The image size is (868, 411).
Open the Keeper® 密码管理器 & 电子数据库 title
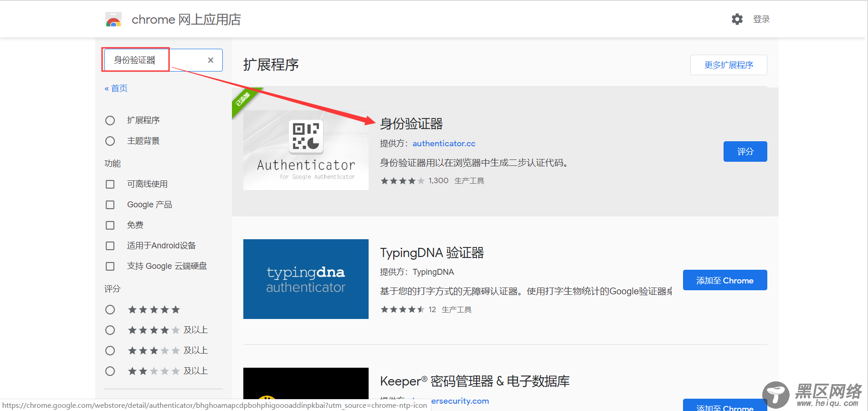point(475,381)
